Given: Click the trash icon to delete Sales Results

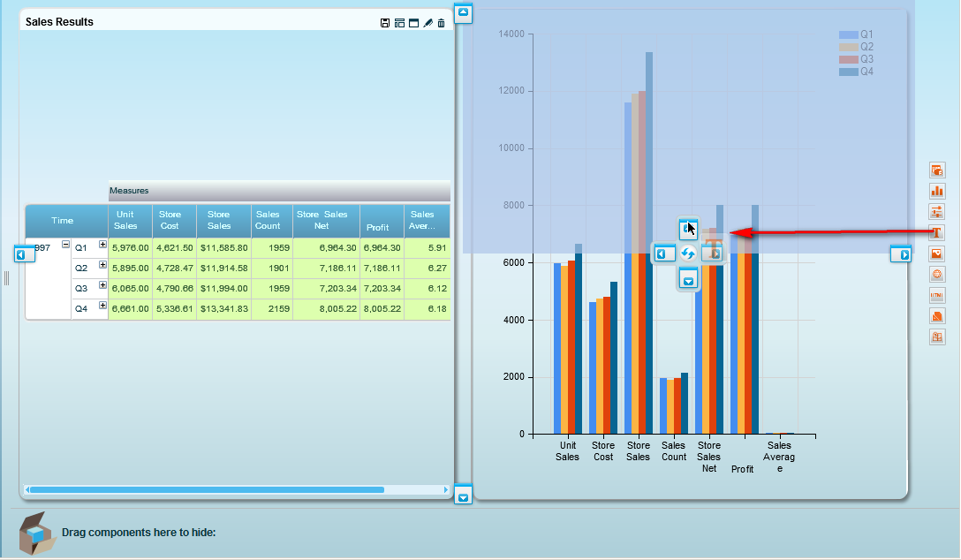Looking at the screenshot, I should [442, 23].
